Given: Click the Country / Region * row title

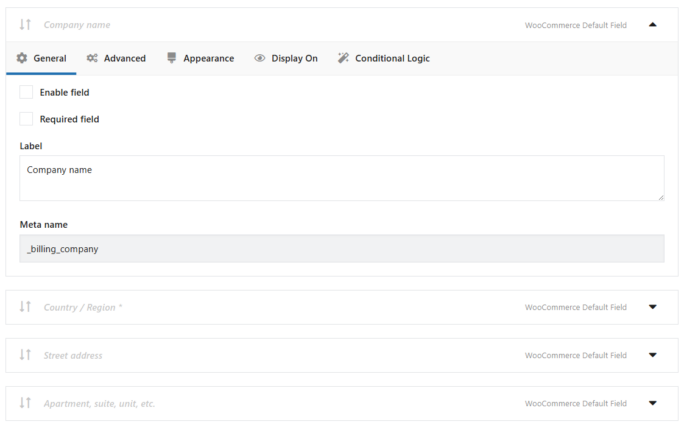Looking at the screenshot, I should (83, 307).
